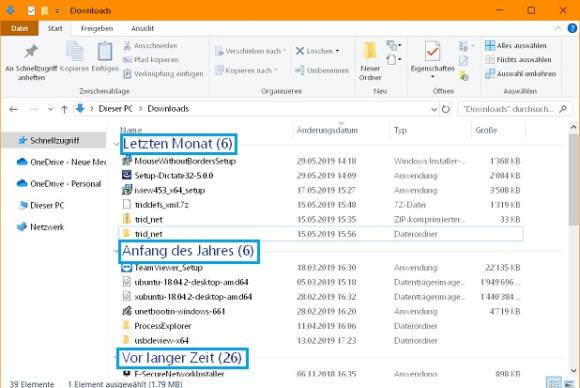Go back with the left arrow
The image size is (580, 388).
pyautogui.click(x=13, y=109)
